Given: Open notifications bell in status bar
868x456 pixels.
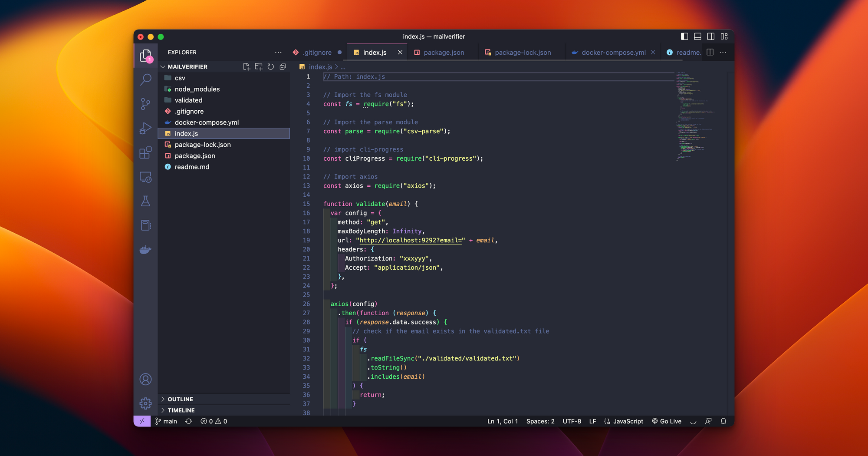Looking at the screenshot, I should point(723,421).
